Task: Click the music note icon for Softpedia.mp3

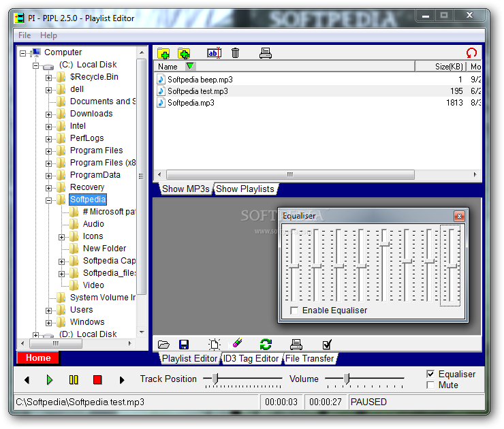Action: [x=161, y=103]
